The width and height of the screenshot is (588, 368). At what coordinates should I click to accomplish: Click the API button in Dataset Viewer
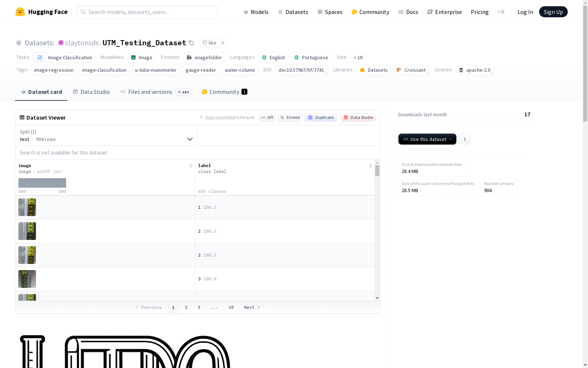(267, 117)
